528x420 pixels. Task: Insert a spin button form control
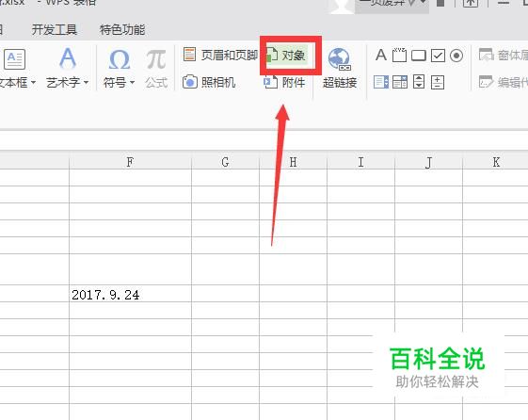point(438,82)
